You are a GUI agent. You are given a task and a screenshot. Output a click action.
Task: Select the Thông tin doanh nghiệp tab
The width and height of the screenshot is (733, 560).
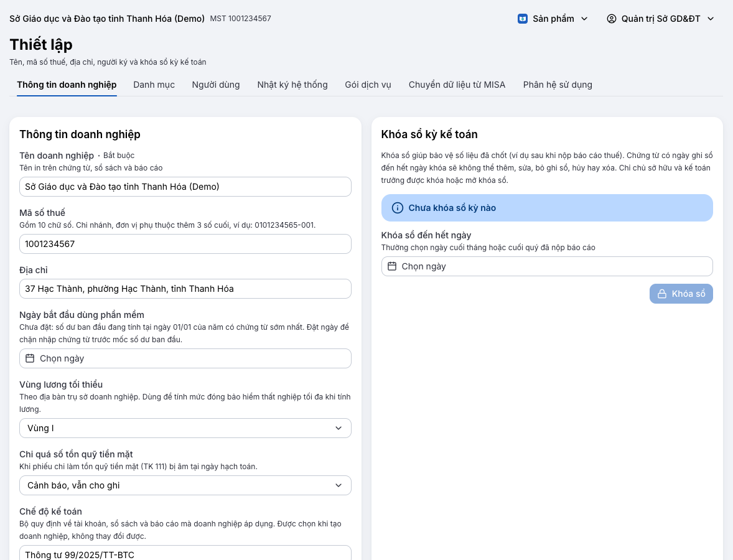click(x=67, y=85)
